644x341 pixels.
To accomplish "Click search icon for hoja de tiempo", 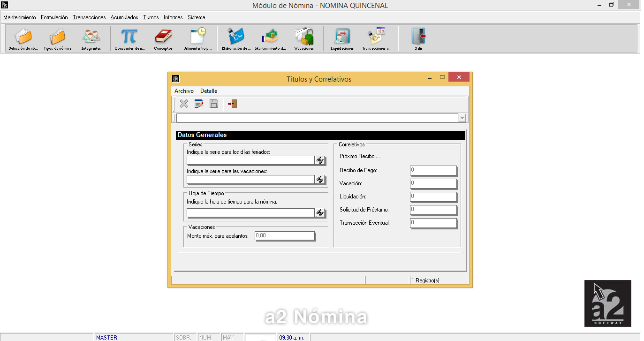I will [320, 213].
